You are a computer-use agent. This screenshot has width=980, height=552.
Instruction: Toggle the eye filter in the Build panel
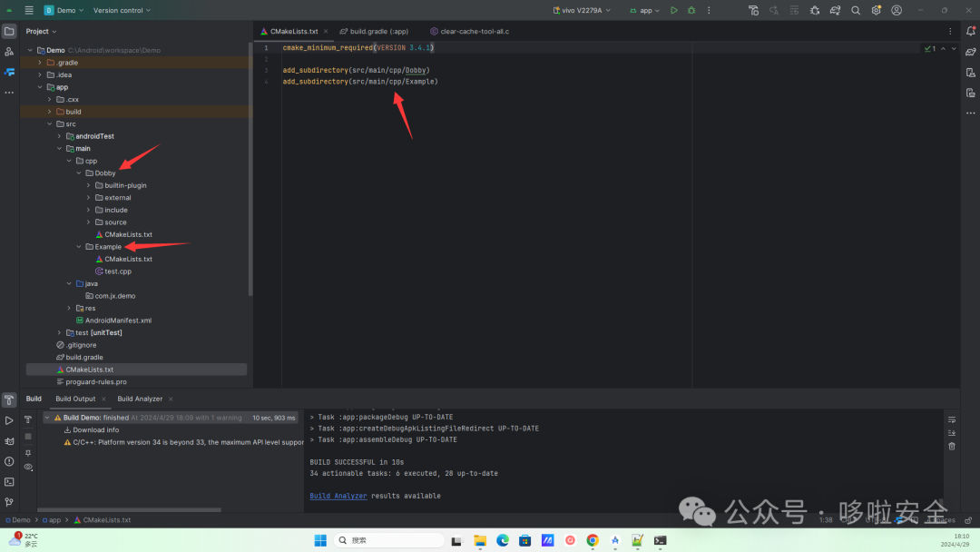pos(28,466)
